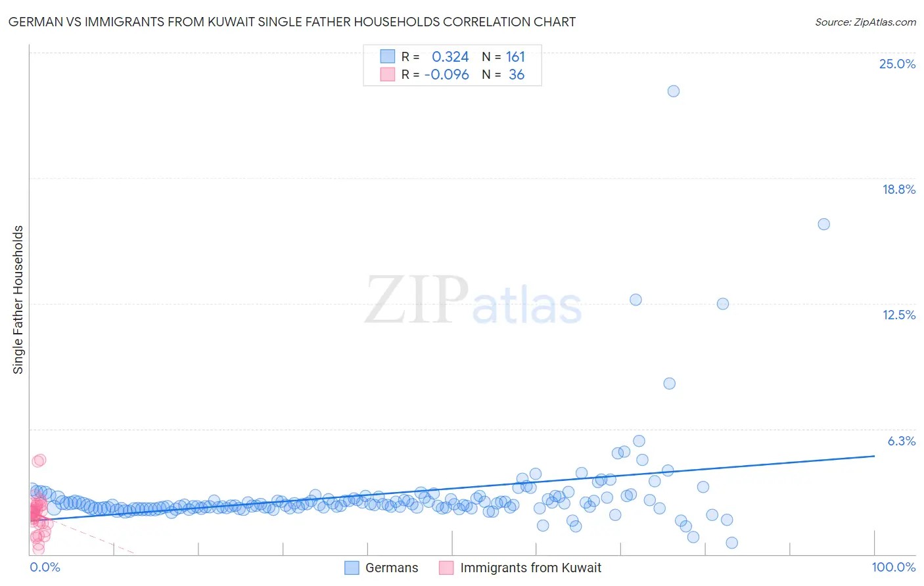Click the 12.5% y-axis label
This screenshot has height=586, width=924.
click(898, 315)
